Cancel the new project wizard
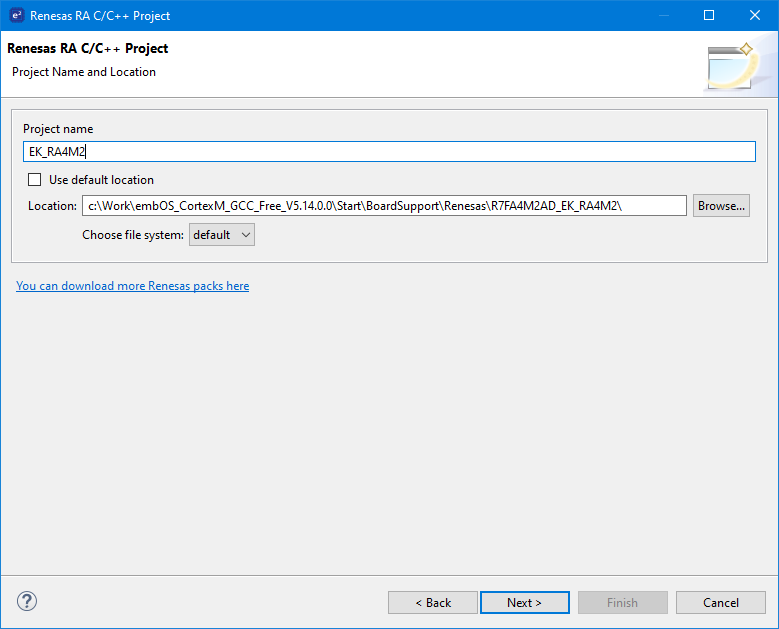The image size is (779, 629). coord(720,603)
